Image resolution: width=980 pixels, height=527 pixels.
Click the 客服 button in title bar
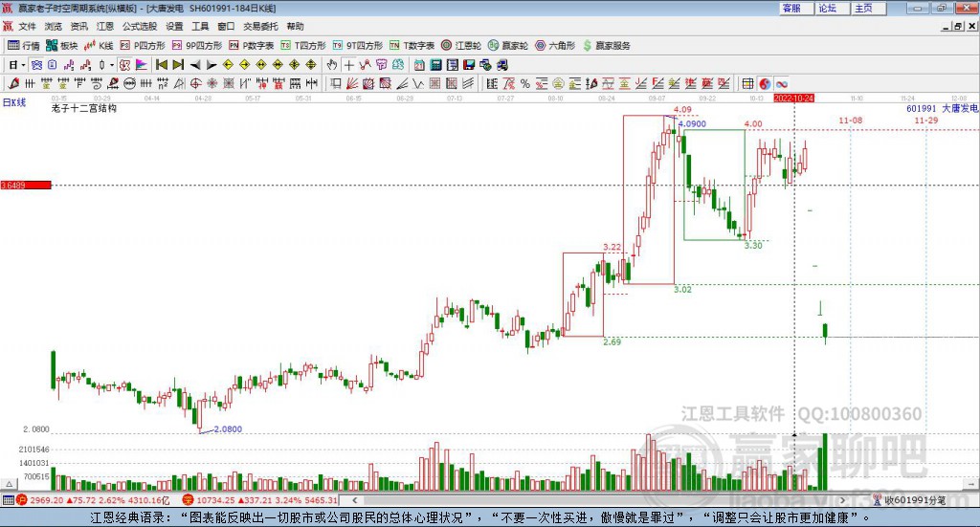click(796, 8)
